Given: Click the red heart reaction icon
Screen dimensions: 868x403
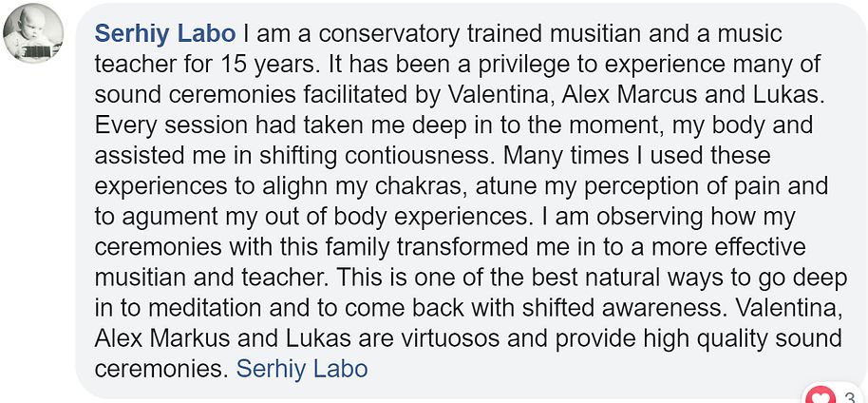Looking at the screenshot, I should (x=820, y=397).
